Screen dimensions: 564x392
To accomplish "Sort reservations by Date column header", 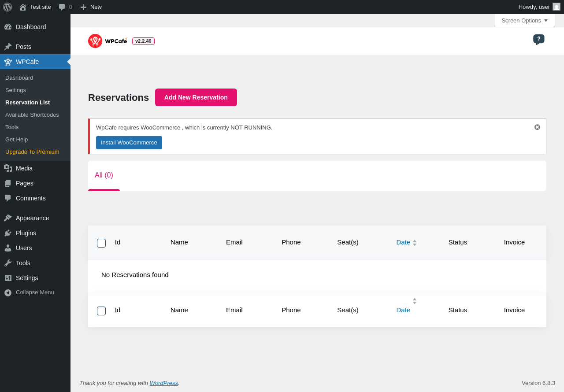I will pyautogui.click(x=403, y=242).
